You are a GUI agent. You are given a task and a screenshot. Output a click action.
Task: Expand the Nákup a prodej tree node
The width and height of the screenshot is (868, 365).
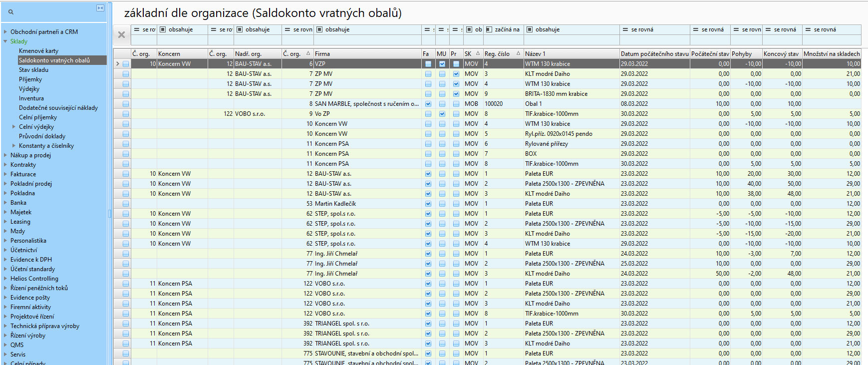tap(5, 155)
